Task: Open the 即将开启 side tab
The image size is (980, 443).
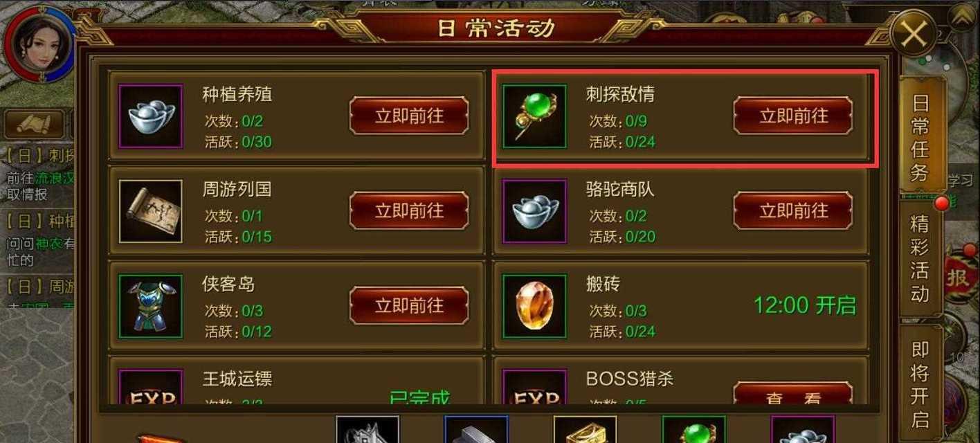Action: tap(920, 384)
